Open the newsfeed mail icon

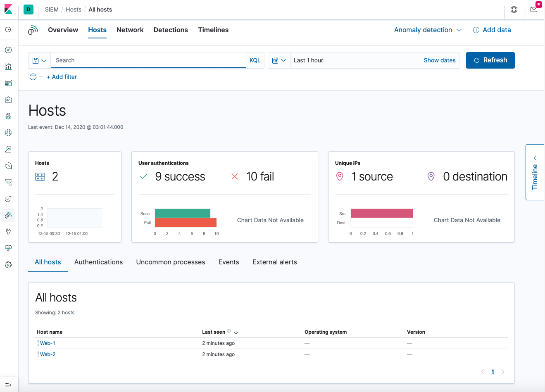[x=534, y=10]
